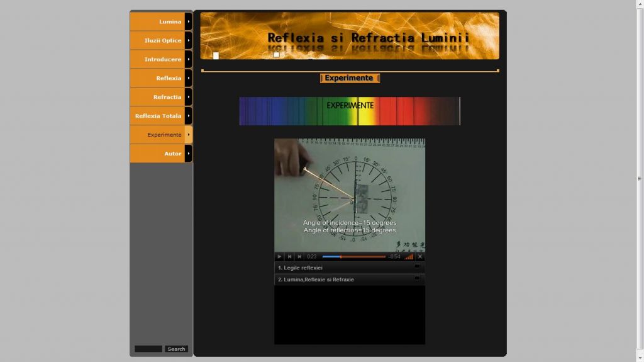
Task: Click into the search text field
Action: pos(148,349)
